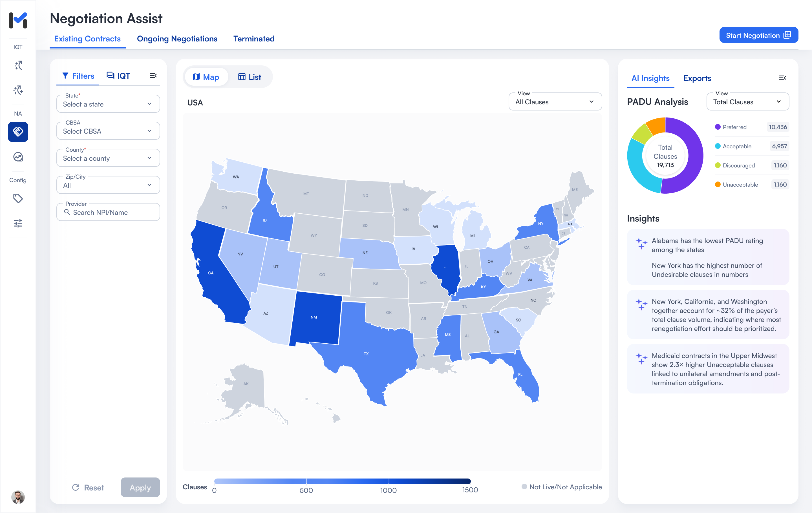Expand the County dropdown to select a county
The width and height of the screenshot is (812, 513).
click(108, 158)
